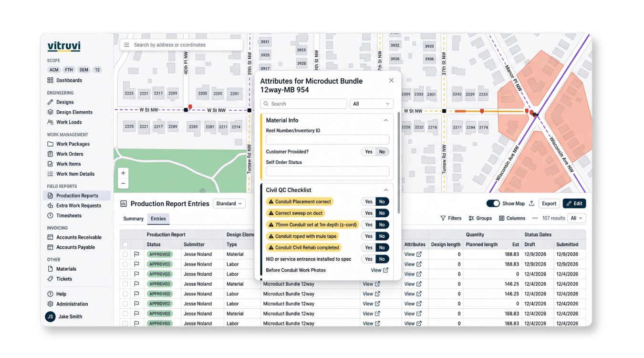Open the Tickets tag icon
The height and width of the screenshot is (358, 644).
pos(50,279)
